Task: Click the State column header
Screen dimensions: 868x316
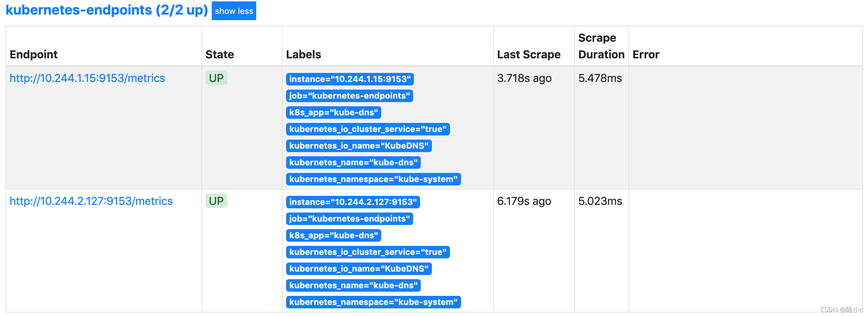Action: tap(219, 55)
